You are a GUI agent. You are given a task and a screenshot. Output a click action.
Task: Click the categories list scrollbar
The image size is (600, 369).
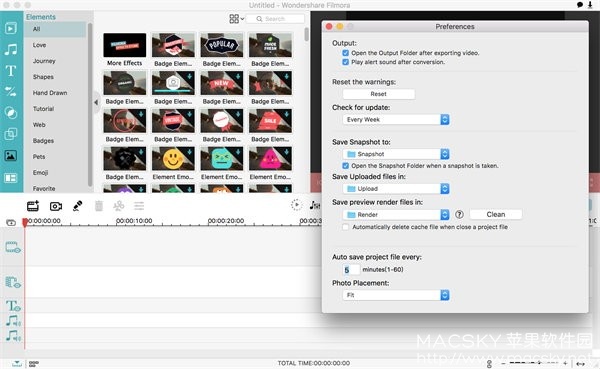pos(90,103)
